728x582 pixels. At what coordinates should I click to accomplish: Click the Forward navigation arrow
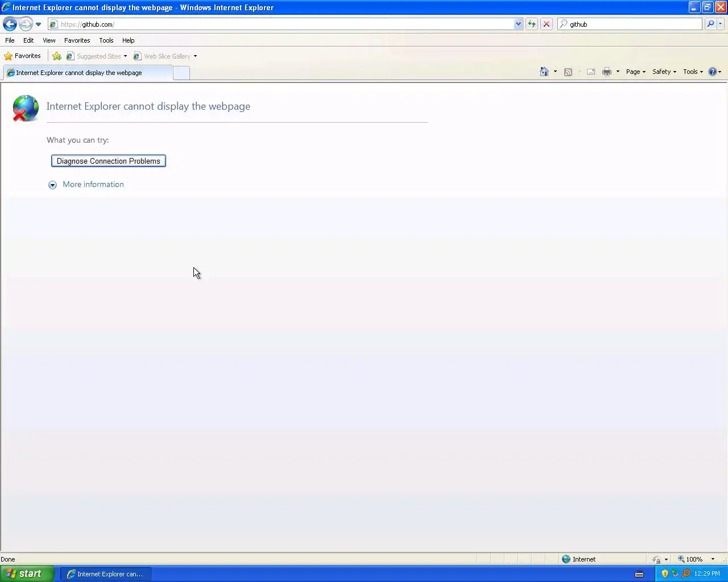26,24
